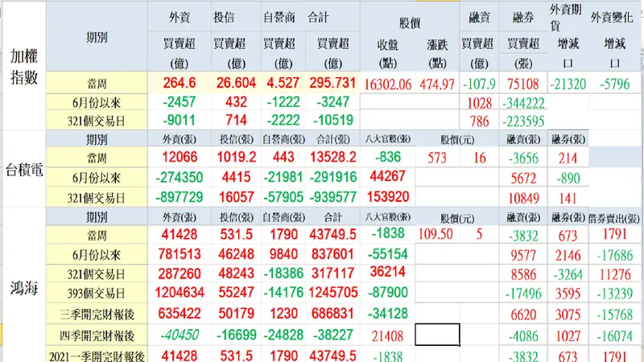Click the 四季開完財報後 row label
The image size is (644, 362).
[97, 335]
